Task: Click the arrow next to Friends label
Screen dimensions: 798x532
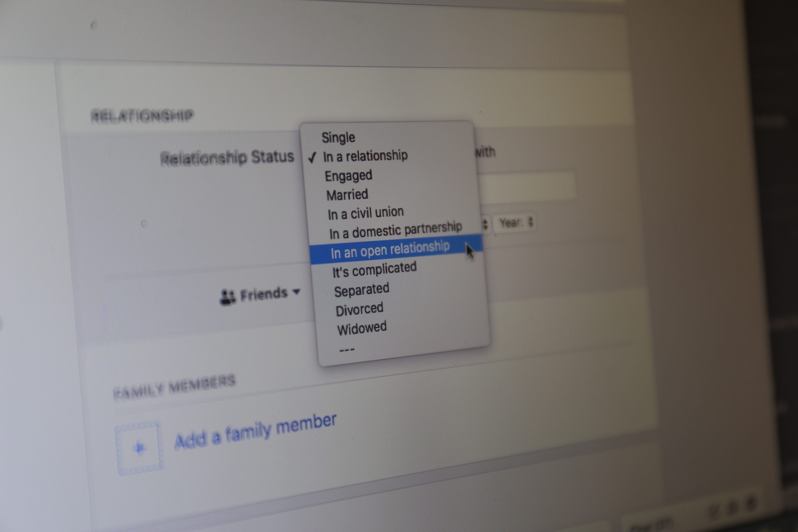Action: [296, 291]
